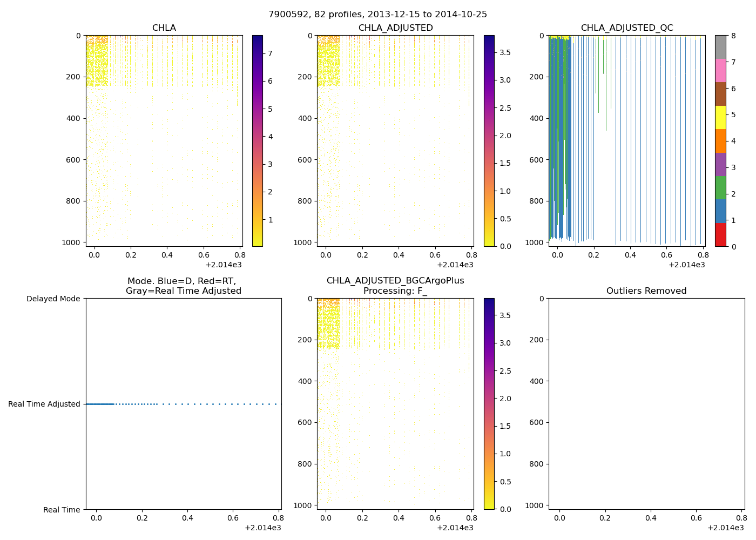Select the 'Real Time' y-axis label
The height and width of the screenshot is (540, 756).
62,510
